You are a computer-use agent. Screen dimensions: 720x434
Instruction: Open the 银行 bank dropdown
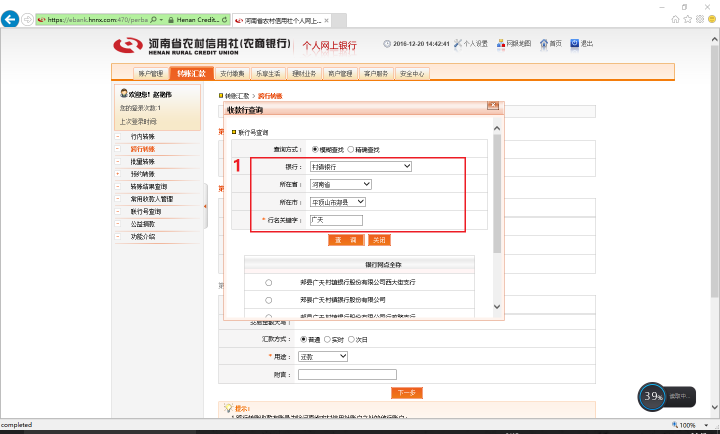360,167
